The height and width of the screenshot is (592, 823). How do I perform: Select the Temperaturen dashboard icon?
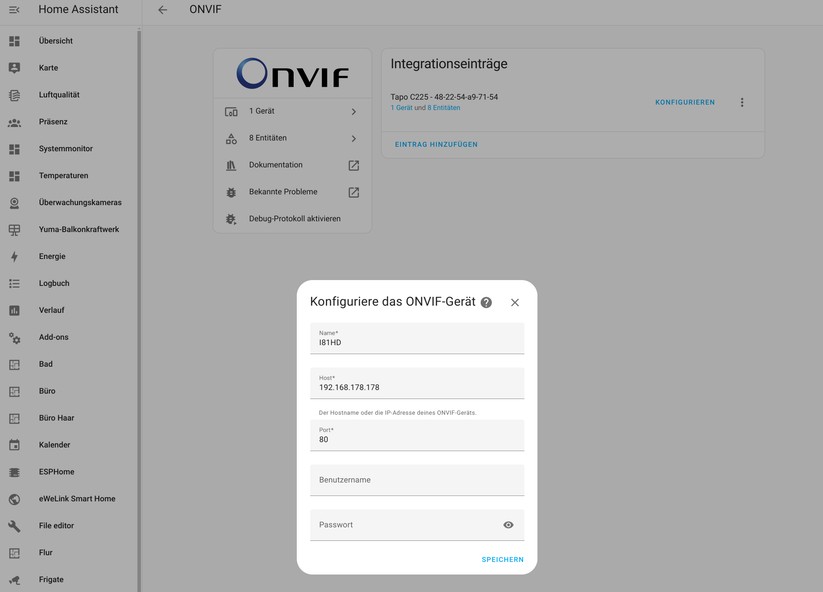point(14,176)
